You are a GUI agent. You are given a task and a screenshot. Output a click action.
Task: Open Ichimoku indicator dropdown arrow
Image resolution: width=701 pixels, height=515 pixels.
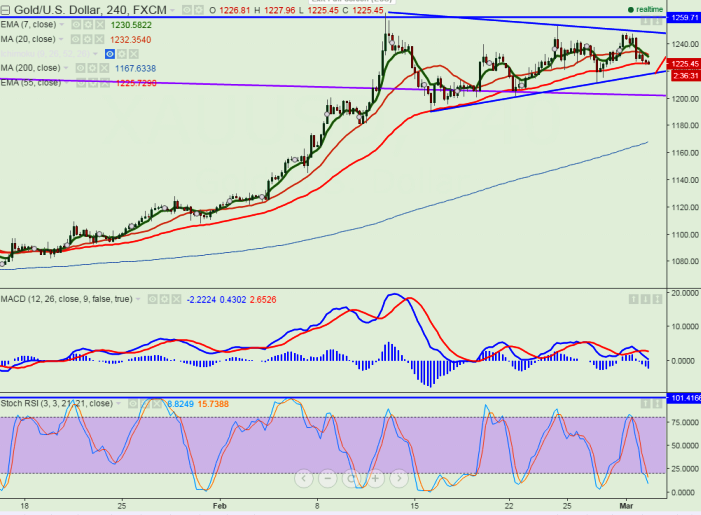[95, 54]
